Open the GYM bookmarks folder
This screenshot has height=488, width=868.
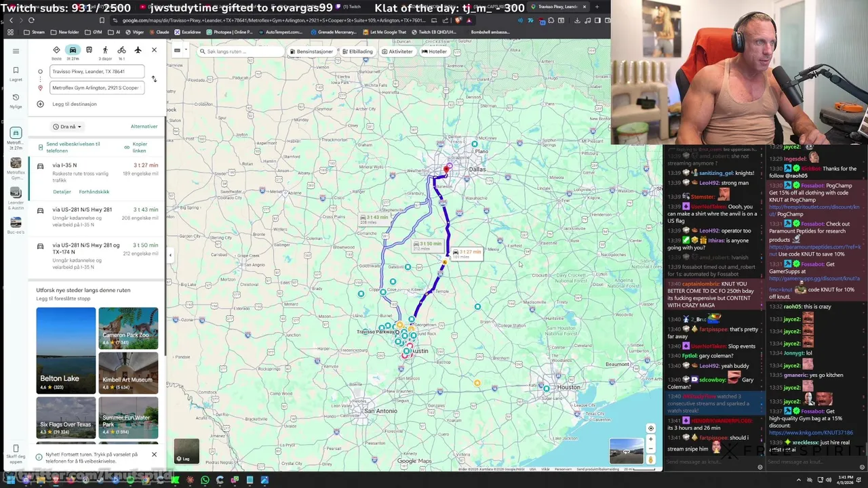tap(94, 32)
